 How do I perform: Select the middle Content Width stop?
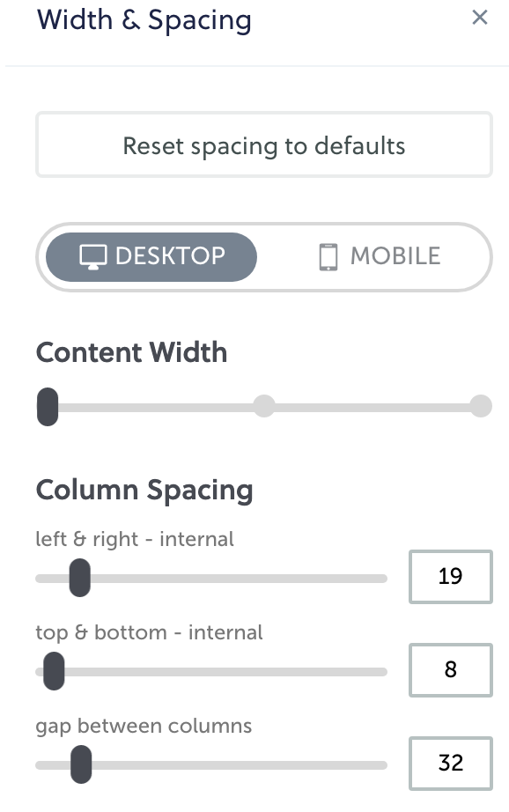[x=264, y=406]
